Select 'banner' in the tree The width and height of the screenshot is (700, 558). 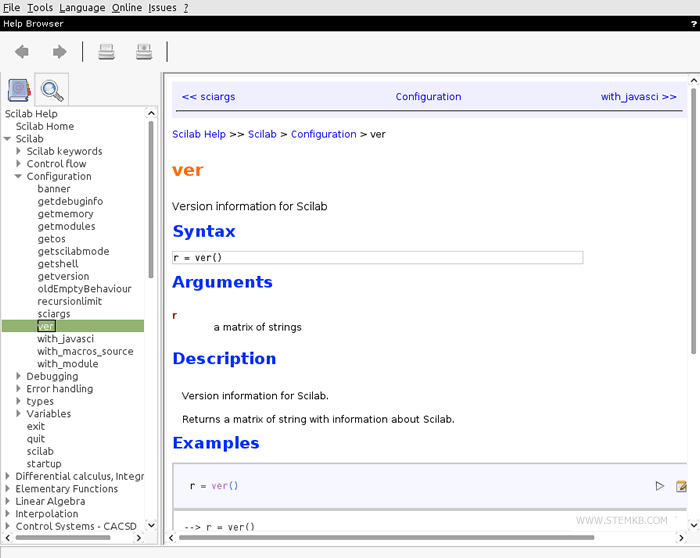click(x=54, y=189)
